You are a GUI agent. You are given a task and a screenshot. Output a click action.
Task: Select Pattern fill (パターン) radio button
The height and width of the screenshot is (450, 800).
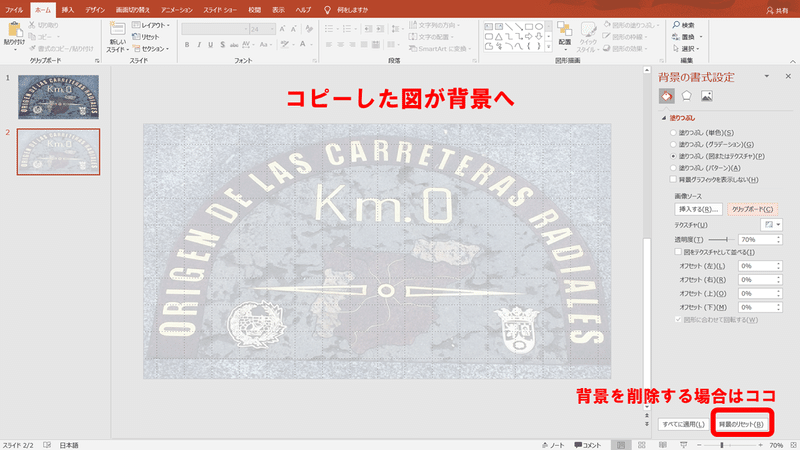tap(673, 168)
